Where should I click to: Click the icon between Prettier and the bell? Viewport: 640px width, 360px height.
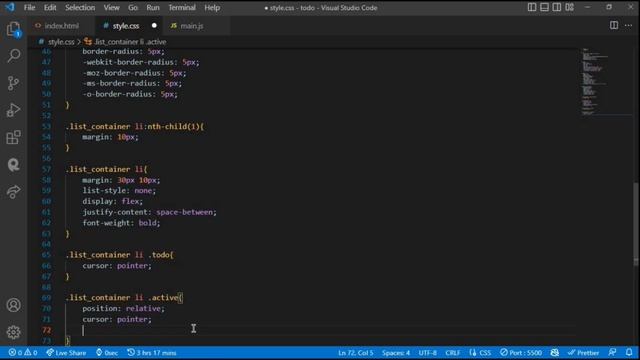coord(612,353)
